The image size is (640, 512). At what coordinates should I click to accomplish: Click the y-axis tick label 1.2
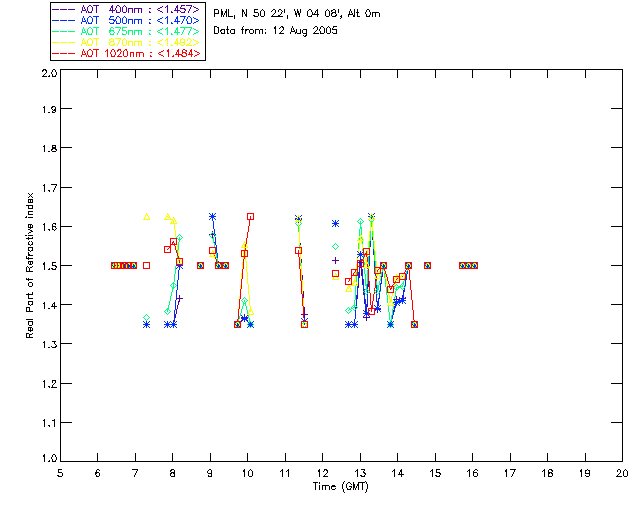[x=49, y=384]
